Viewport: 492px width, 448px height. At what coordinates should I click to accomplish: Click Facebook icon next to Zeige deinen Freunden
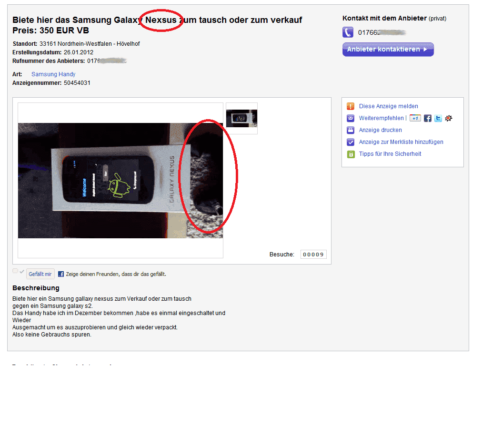pyautogui.click(x=61, y=274)
